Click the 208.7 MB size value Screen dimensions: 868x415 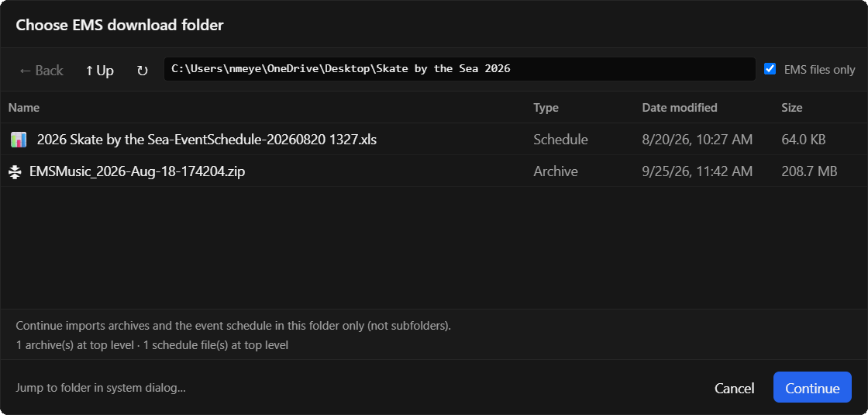pos(809,171)
